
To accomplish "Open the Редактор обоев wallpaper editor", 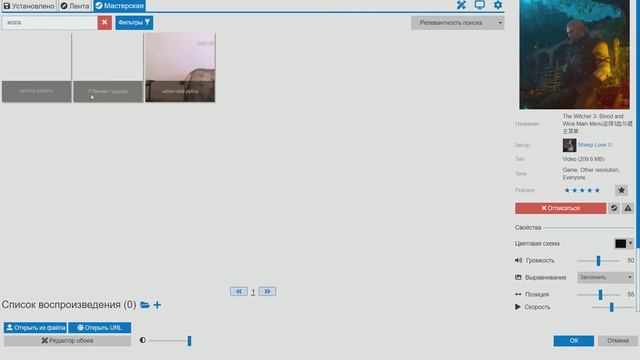I will 67,340.
